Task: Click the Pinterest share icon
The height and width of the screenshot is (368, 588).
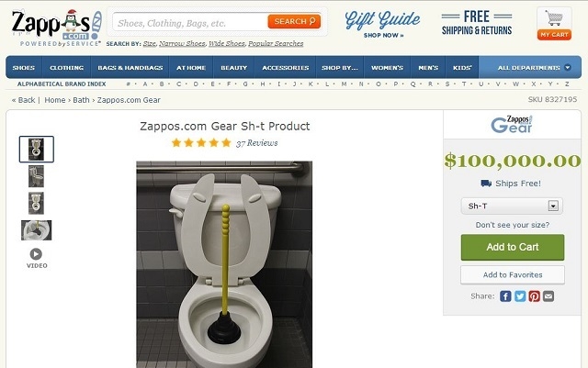Action: (x=534, y=296)
